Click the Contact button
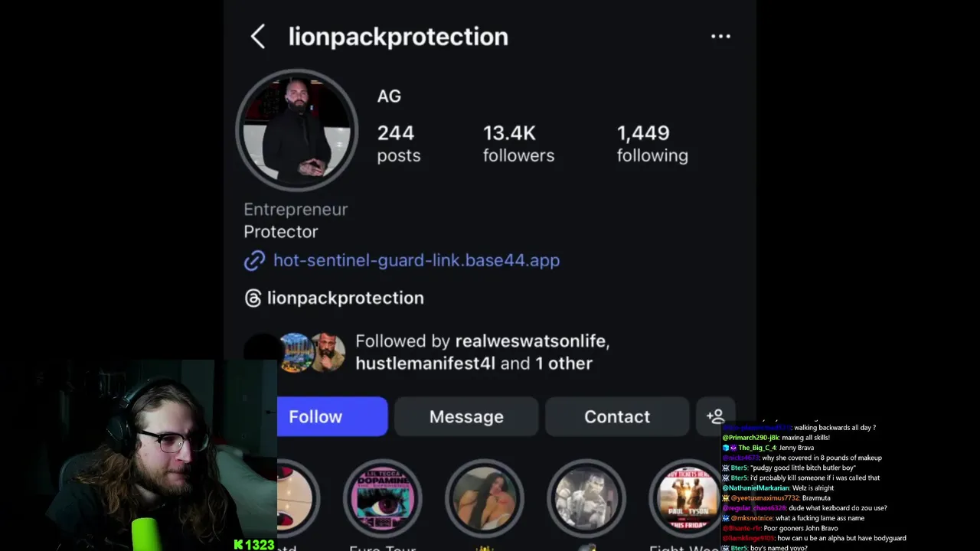 (x=617, y=416)
